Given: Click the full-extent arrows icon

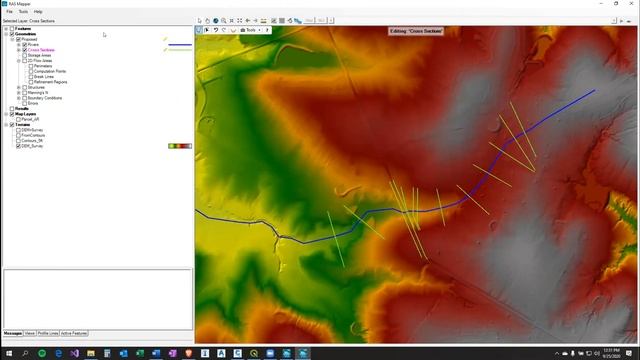Looking at the screenshot, I should tap(240, 20).
